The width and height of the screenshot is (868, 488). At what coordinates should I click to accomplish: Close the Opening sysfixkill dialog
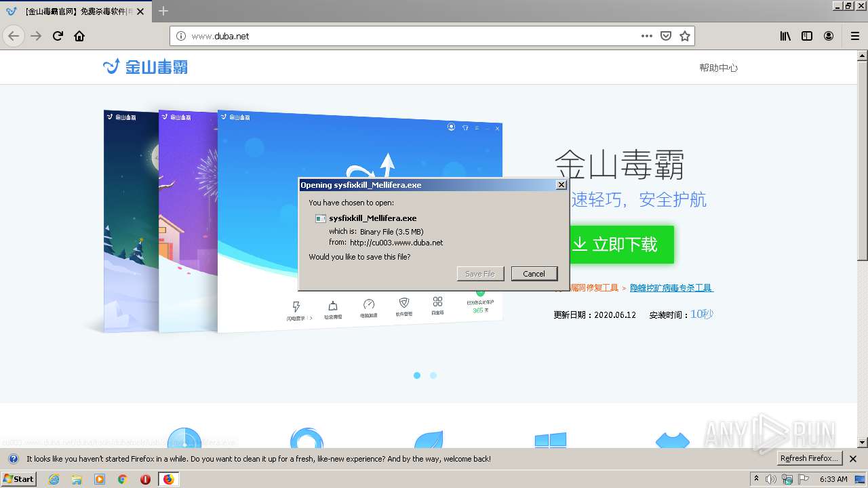click(x=561, y=185)
